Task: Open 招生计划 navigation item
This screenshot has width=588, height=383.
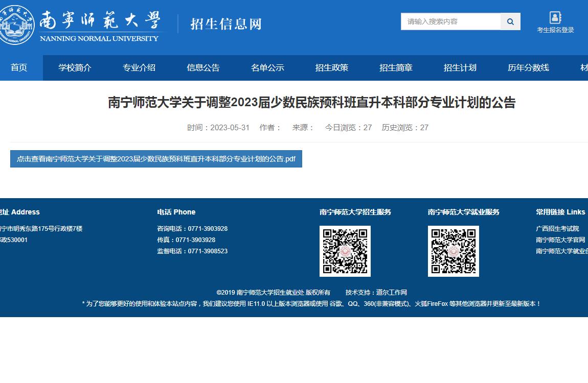Action: click(460, 68)
